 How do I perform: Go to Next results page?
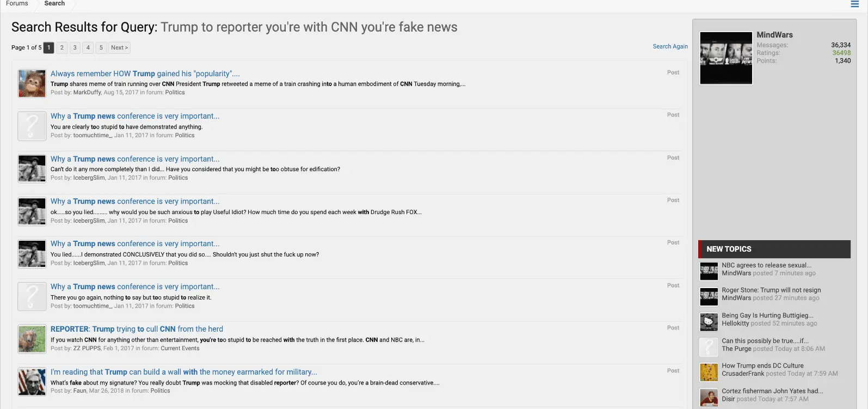(x=119, y=48)
